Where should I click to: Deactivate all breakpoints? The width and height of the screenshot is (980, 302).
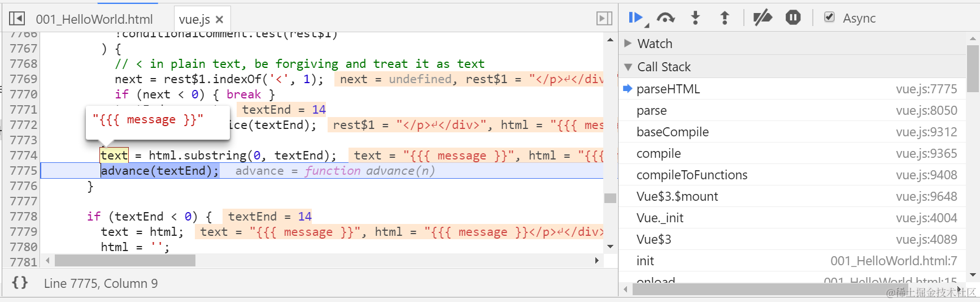(x=763, y=18)
